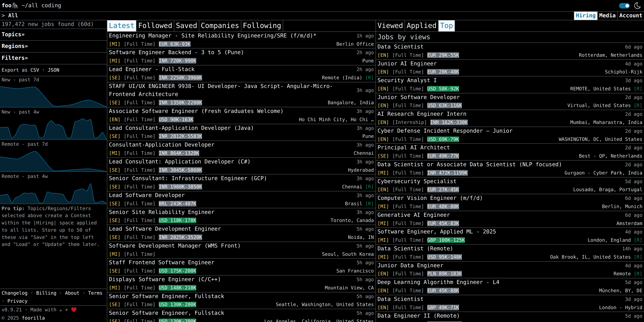Click the foorilla copyright link
This screenshot has height=322, width=644.
[x=33, y=318]
